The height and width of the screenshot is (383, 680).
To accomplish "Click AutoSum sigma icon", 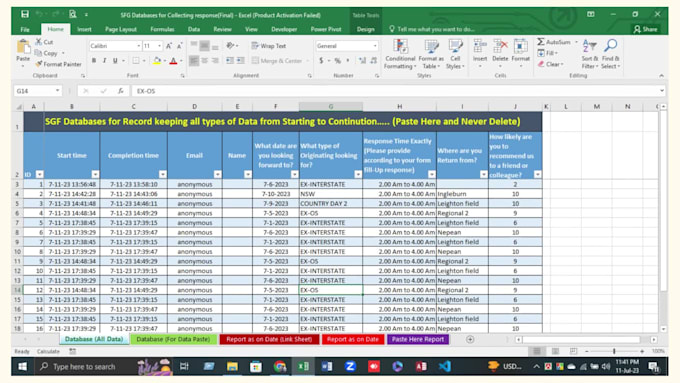I will pos(541,42).
